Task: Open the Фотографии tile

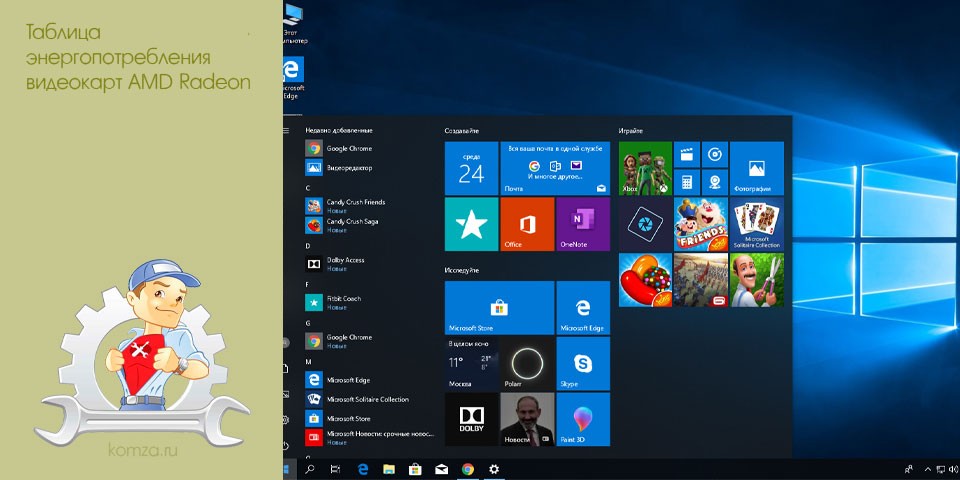Action: [757, 168]
